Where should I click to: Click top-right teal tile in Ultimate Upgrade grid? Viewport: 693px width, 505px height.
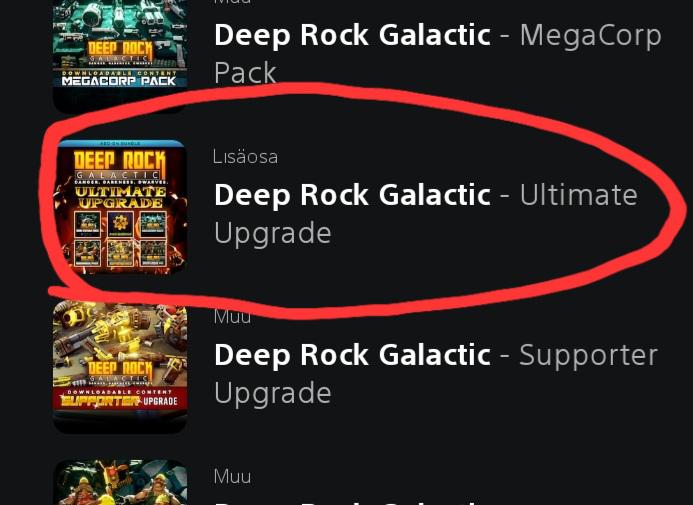[153, 224]
